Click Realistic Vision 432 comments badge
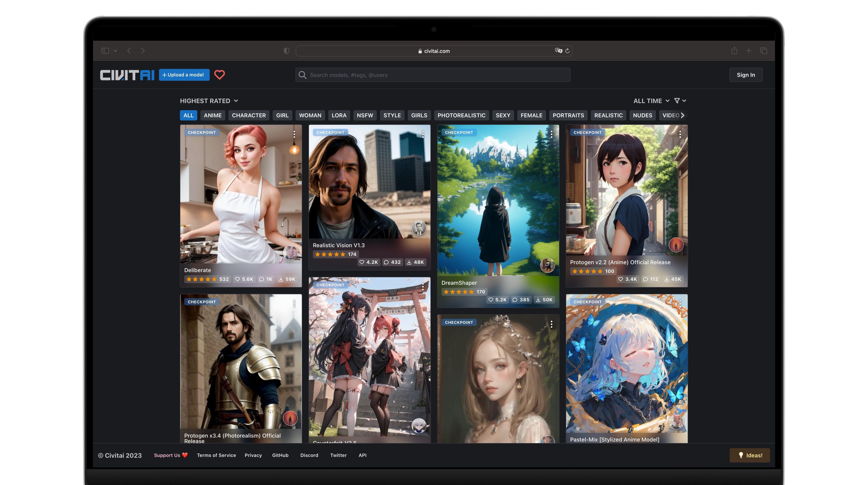Image resolution: width=868 pixels, height=485 pixels. pyautogui.click(x=393, y=262)
